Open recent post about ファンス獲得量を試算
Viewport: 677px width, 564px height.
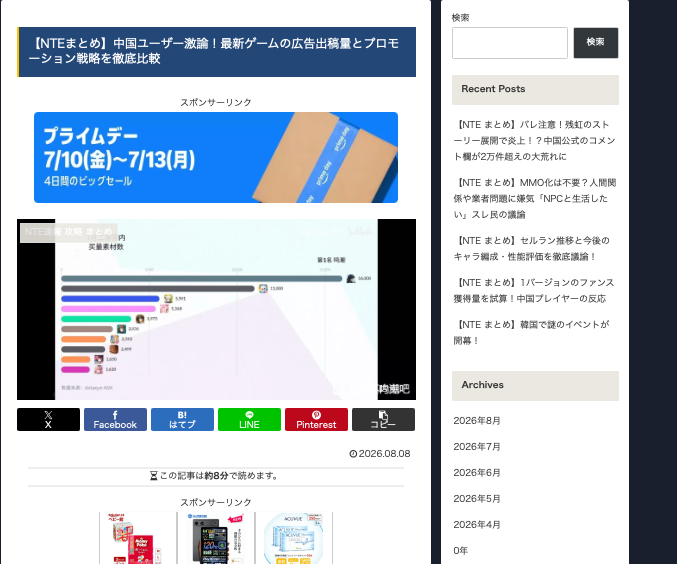(534, 290)
